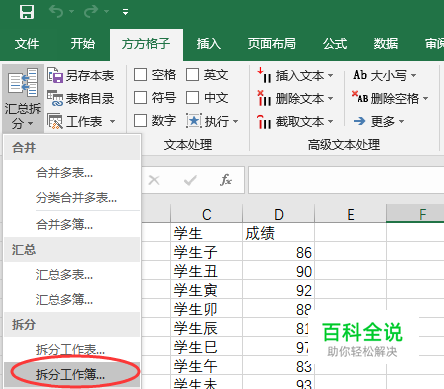Viewport: 444px width, 389px height.
Task: Click the 删除空格 icon
Action: pos(360,97)
